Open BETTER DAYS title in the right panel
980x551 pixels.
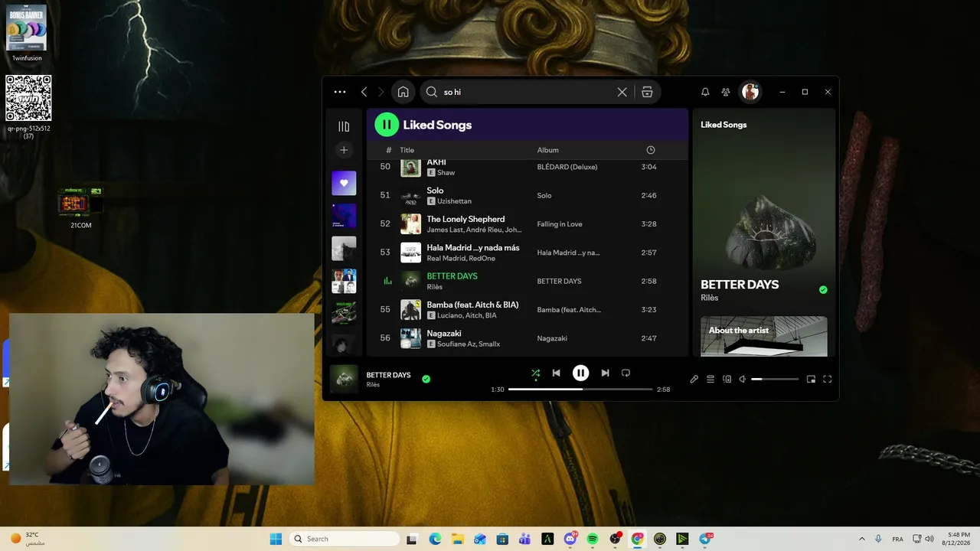pos(740,285)
